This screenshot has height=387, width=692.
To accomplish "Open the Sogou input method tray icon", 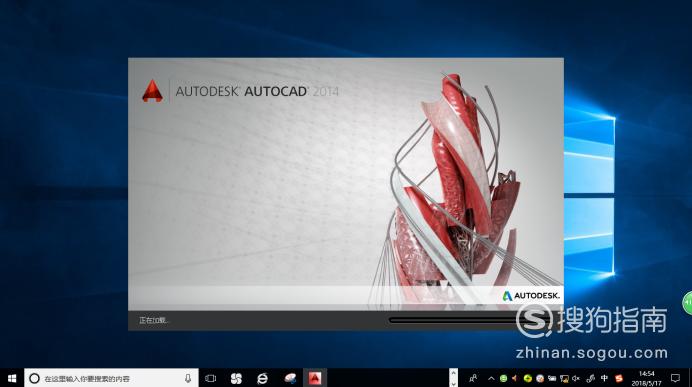I will coord(619,378).
